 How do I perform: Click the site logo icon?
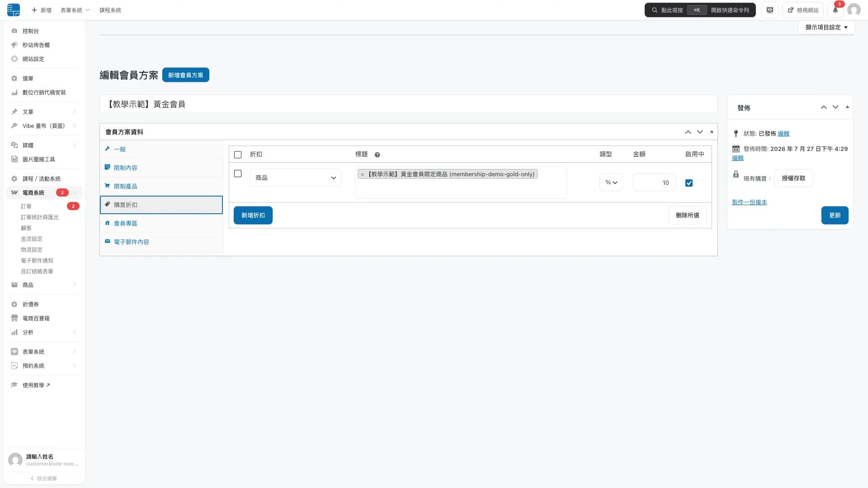14,10
